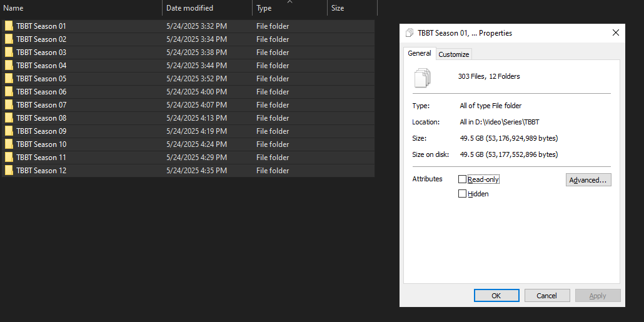Click the TBBT Season 08 folder icon

pos(9,118)
